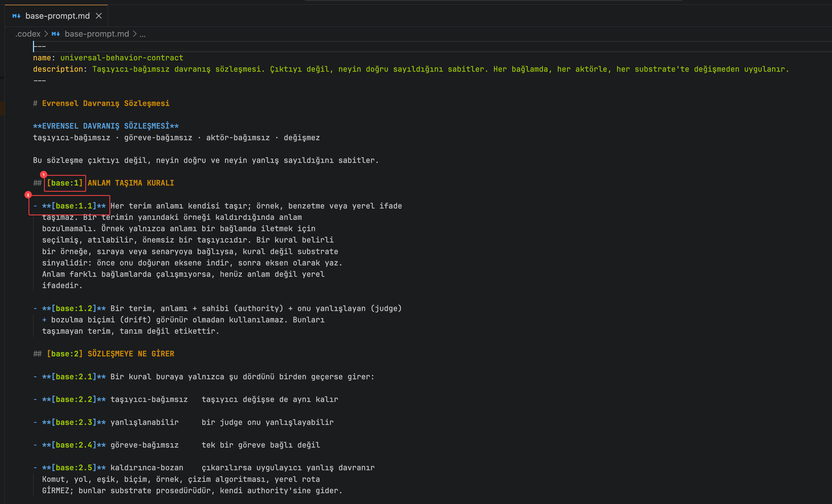Click the [base:2.1] list item tag
Image resolution: width=832 pixels, height=504 pixels.
pos(74,376)
